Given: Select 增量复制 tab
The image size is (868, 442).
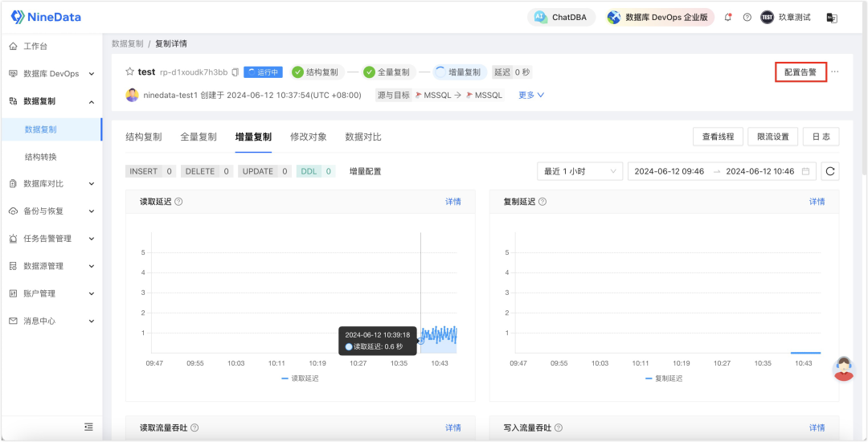Looking at the screenshot, I should pos(253,137).
